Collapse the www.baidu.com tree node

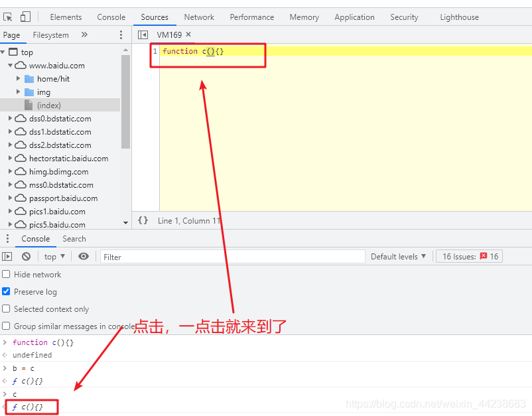tap(11, 65)
